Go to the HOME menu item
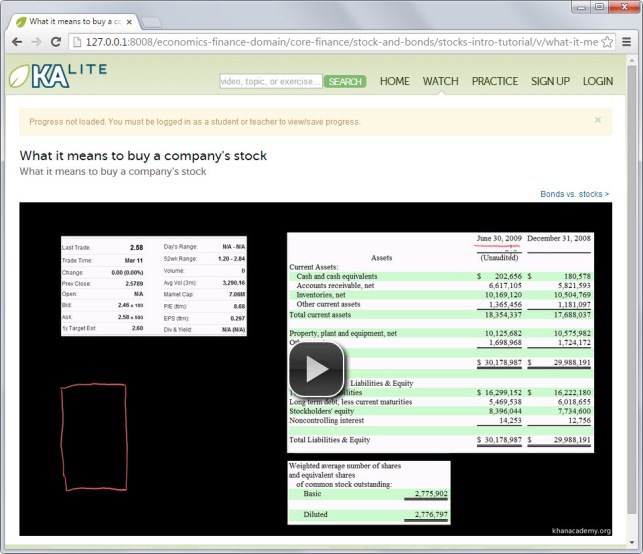This screenshot has height=554, width=643. [x=394, y=81]
